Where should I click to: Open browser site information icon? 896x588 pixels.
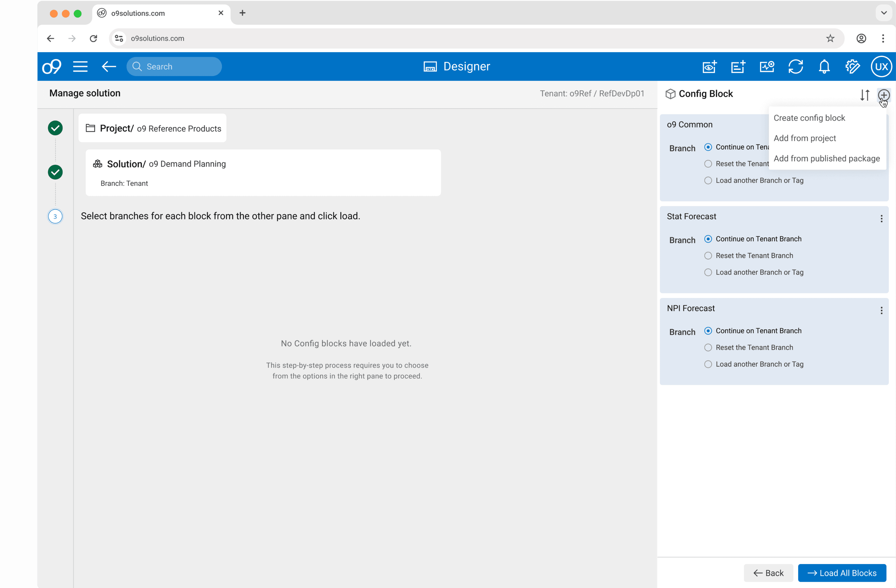(x=119, y=38)
